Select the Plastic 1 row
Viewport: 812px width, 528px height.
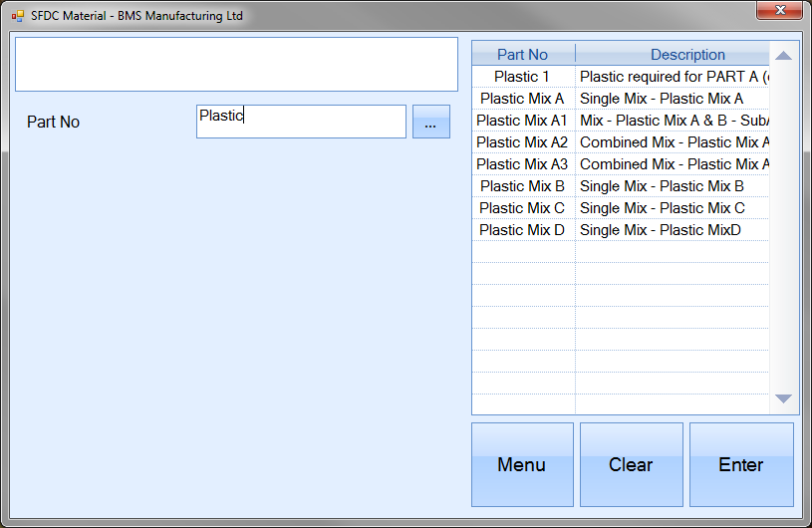[x=522, y=77]
